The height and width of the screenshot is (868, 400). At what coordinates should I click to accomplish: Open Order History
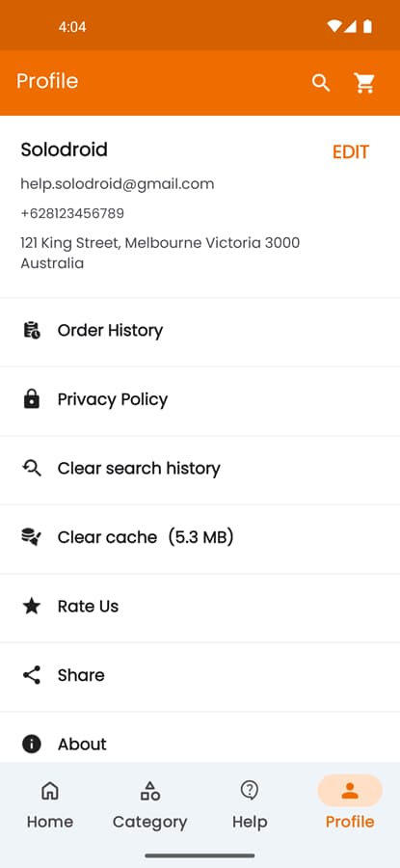[x=200, y=332]
